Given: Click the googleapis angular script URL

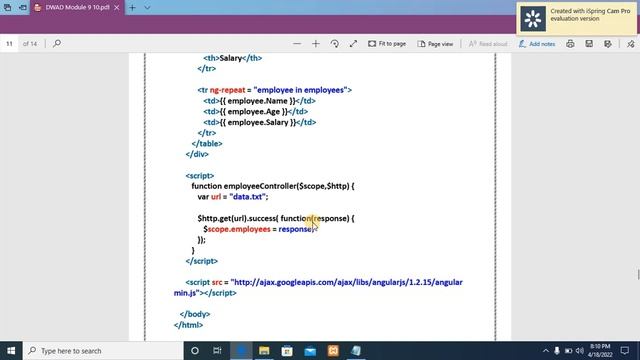Looking at the screenshot, I should [x=318, y=287].
